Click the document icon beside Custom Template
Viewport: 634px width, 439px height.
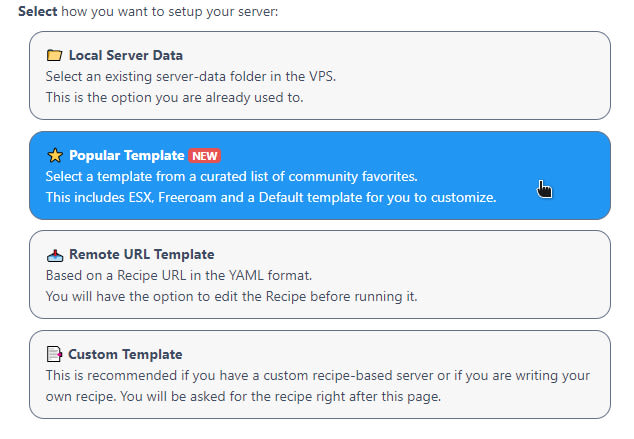tap(54, 354)
